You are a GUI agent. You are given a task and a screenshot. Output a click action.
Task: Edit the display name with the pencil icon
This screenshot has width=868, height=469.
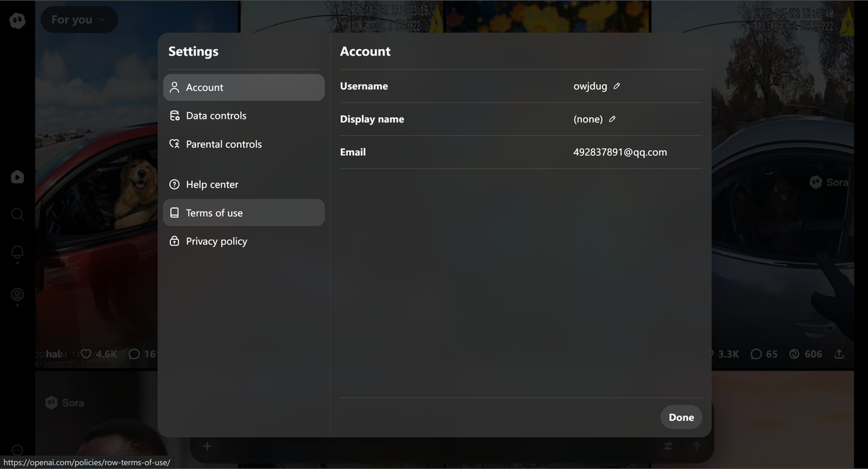(612, 119)
